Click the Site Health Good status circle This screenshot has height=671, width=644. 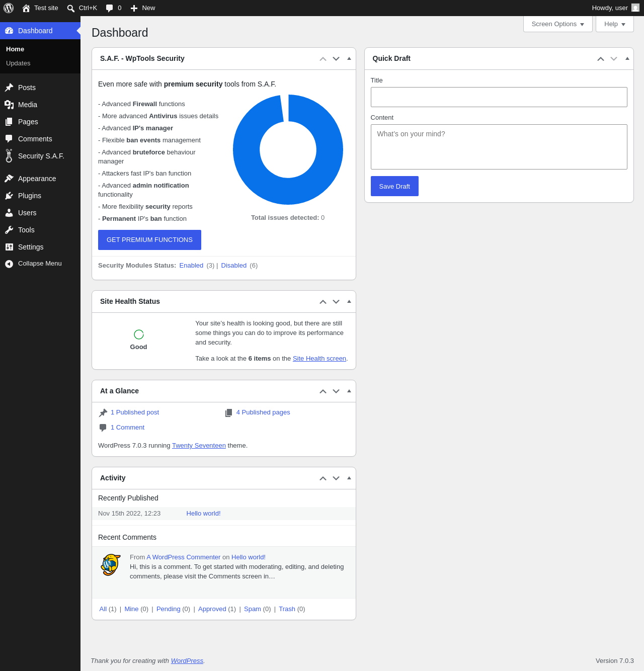139,334
